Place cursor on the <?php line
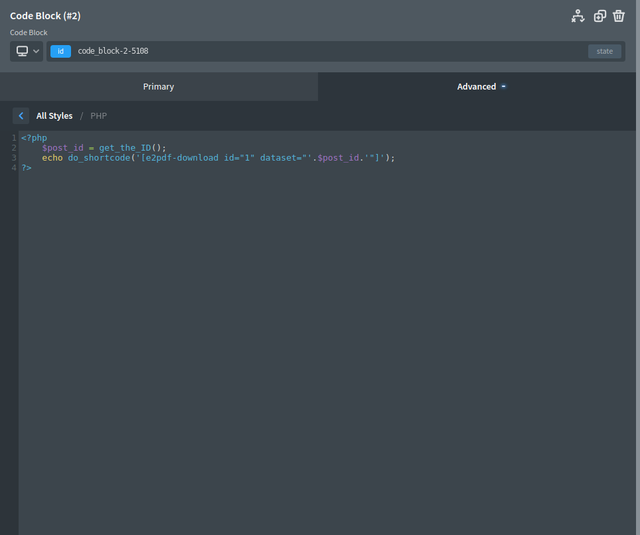 (x=34, y=138)
